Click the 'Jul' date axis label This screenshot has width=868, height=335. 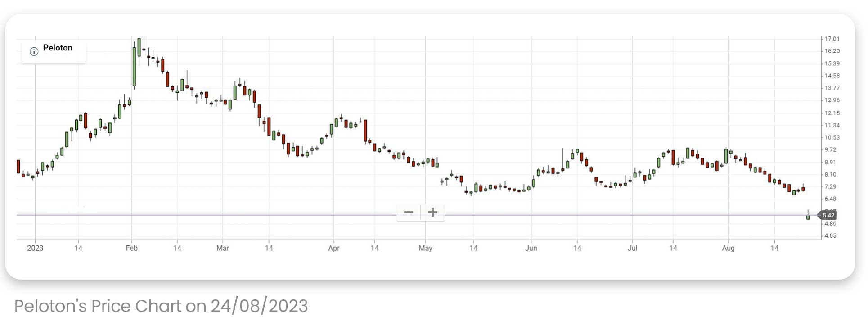tap(632, 248)
